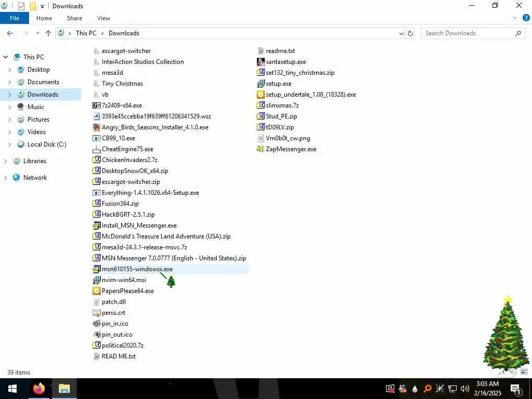
Task: Click the PapersPlease64.exe icon
Action: click(97, 291)
